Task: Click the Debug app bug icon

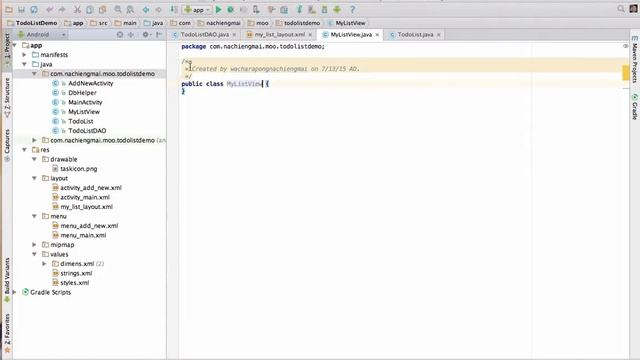Action: pyautogui.click(x=231, y=9)
